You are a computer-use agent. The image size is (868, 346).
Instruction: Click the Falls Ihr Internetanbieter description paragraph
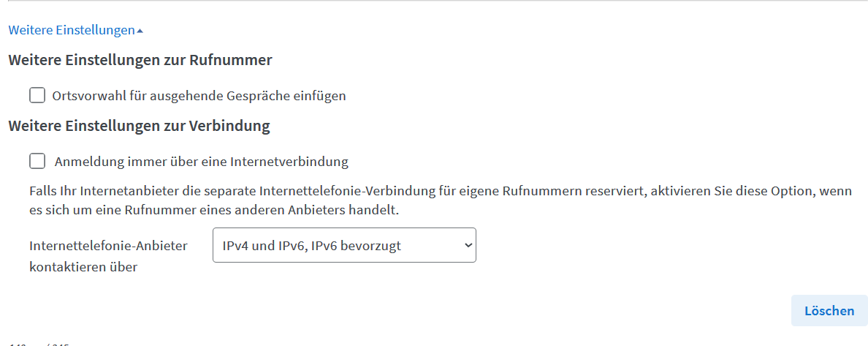pyautogui.click(x=441, y=201)
